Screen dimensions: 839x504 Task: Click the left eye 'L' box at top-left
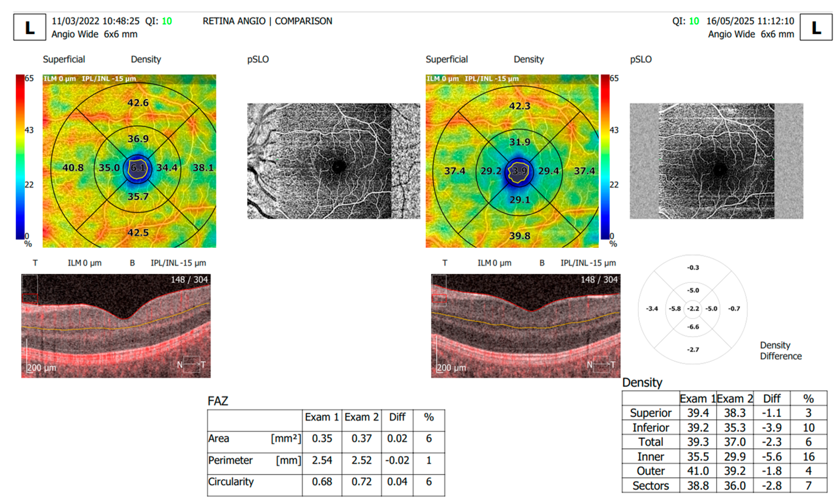pyautogui.click(x=30, y=27)
